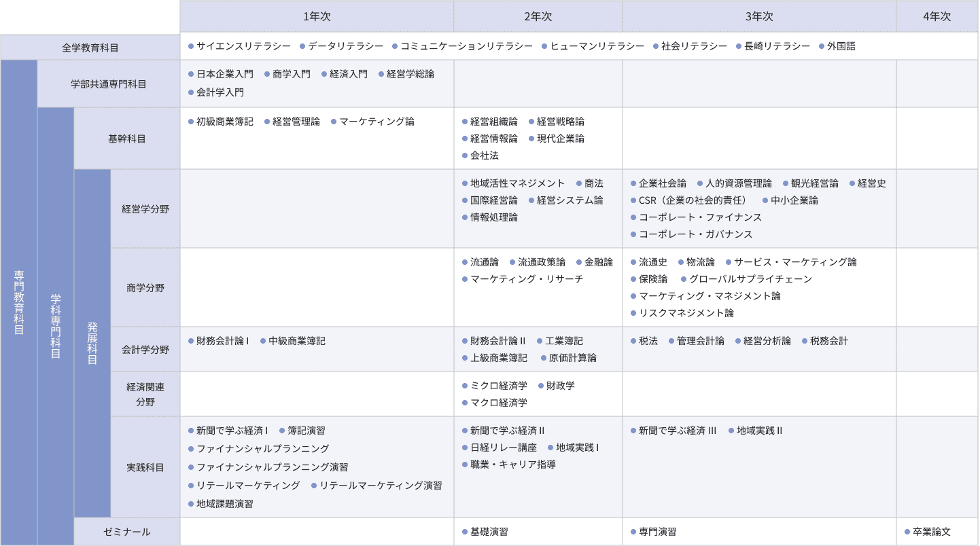Select the 学部共通専門科目 row header
980x546 pixels.
(x=109, y=84)
